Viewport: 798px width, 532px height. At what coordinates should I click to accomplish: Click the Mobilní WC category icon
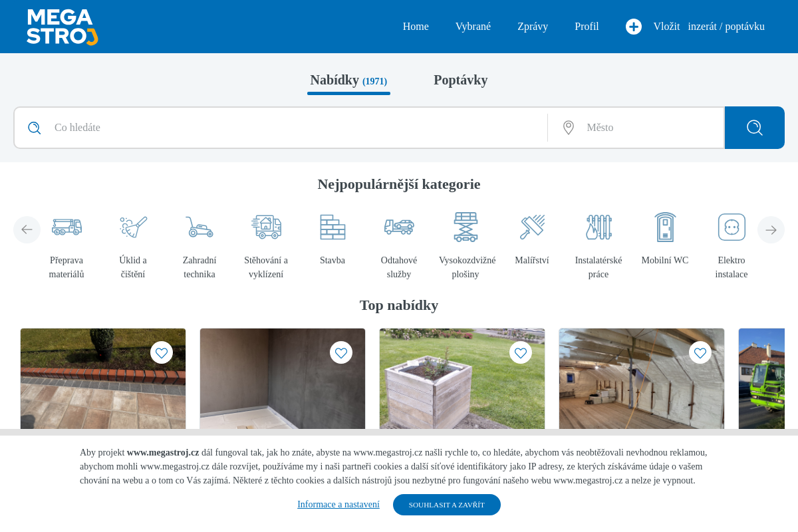click(x=665, y=227)
